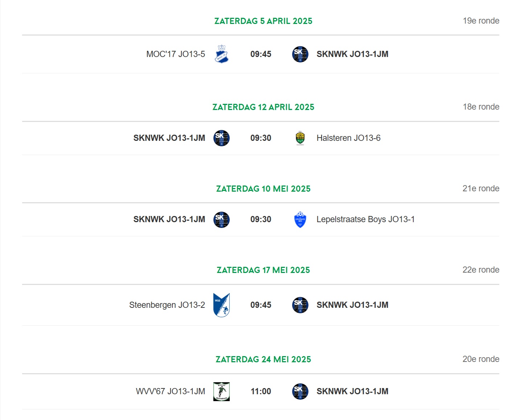Open the 09:45 match on 5 April
This screenshot has height=420, width=521.
tap(260, 54)
